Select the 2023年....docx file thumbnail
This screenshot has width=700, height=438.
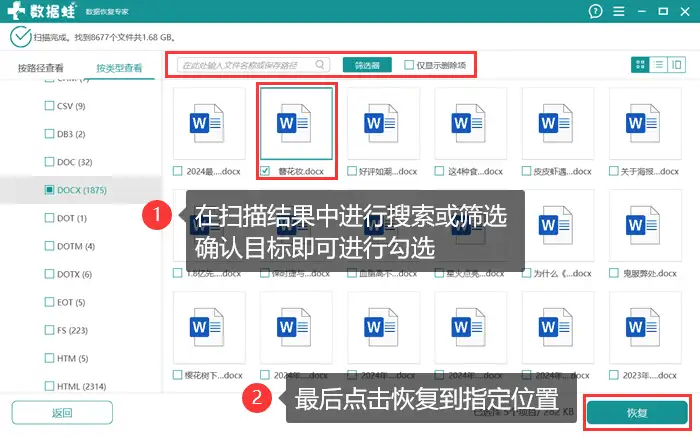(645, 327)
